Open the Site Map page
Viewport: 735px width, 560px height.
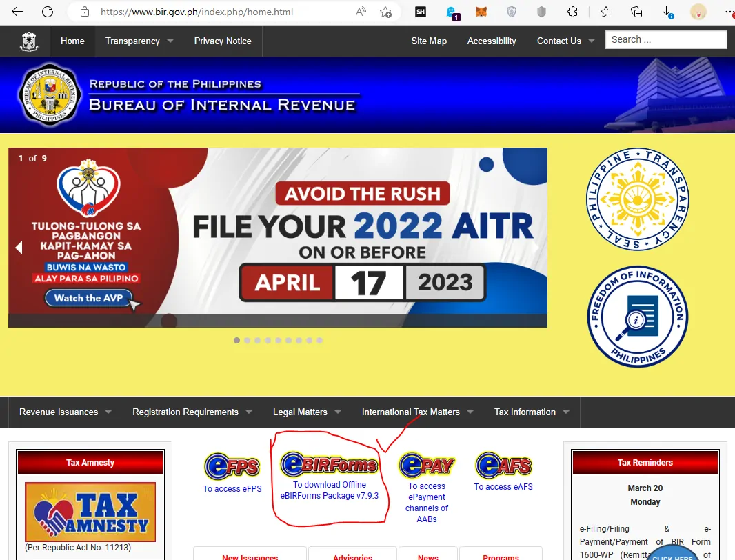[429, 41]
